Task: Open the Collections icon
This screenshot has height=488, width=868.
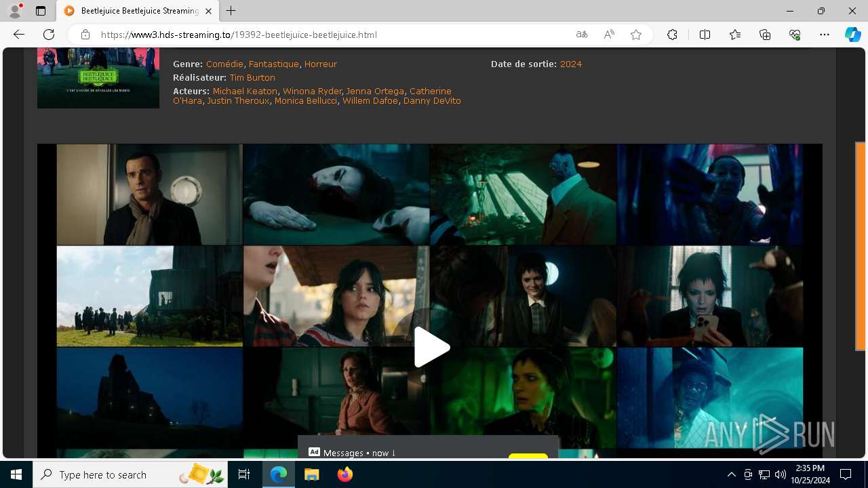Action: point(765,35)
